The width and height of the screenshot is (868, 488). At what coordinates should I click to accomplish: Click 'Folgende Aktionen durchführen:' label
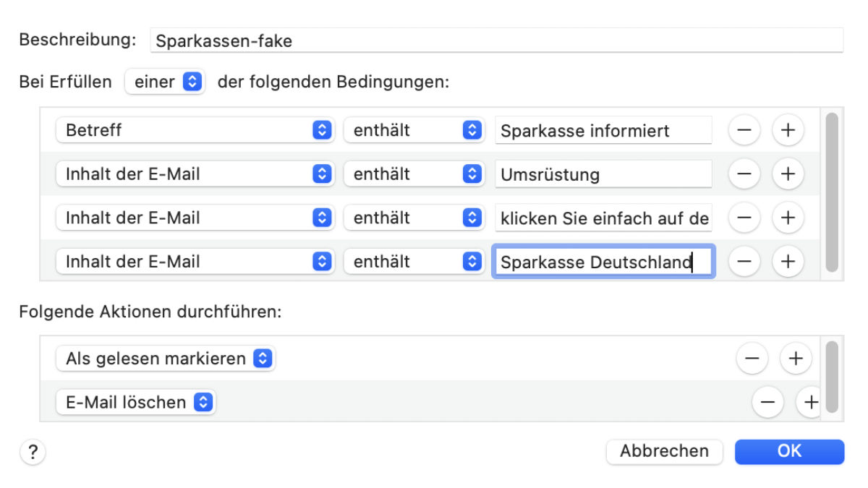[x=150, y=312]
